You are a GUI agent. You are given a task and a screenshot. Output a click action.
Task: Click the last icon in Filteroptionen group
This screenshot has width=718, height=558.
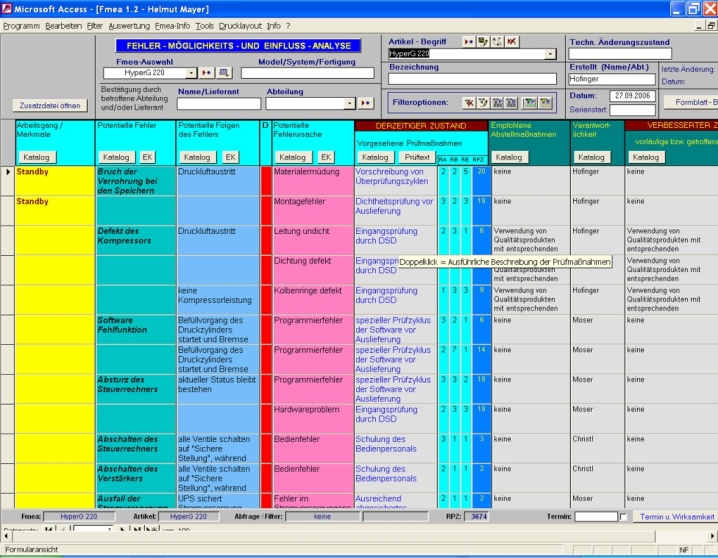pyautogui.click(x=545, y=102)
